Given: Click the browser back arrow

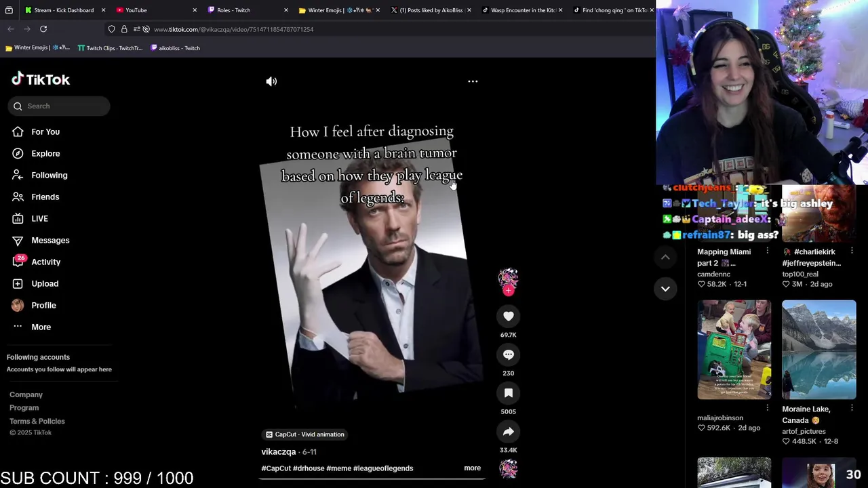Looking at the screenshot, I should tap(11, 29).
